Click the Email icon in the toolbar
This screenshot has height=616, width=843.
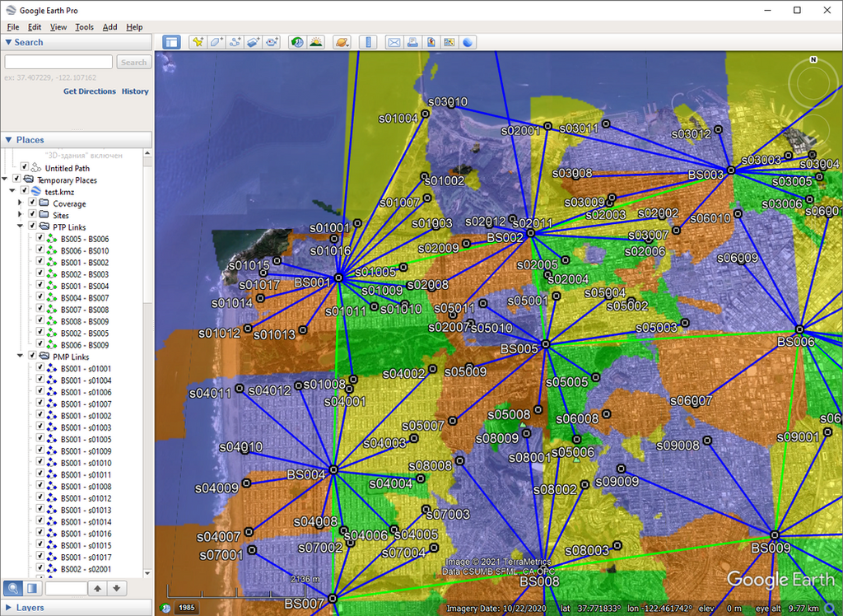pyautogui.click(x=394, y=41)
